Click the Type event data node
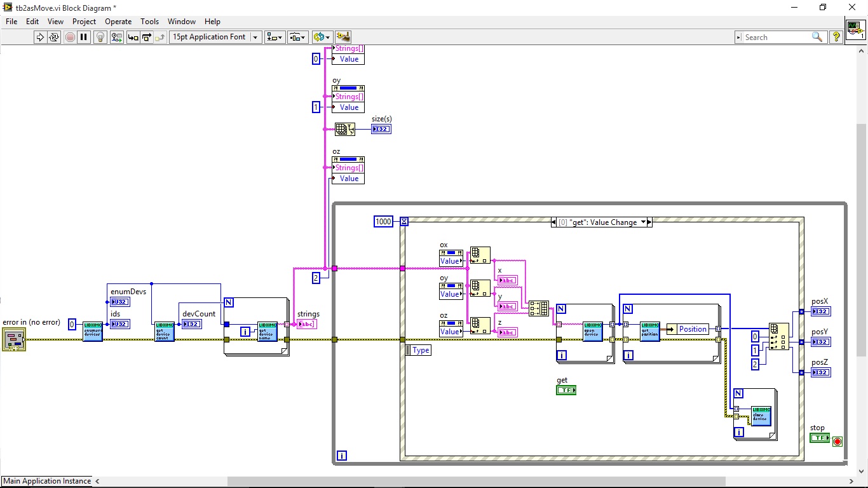 (418, 350)
